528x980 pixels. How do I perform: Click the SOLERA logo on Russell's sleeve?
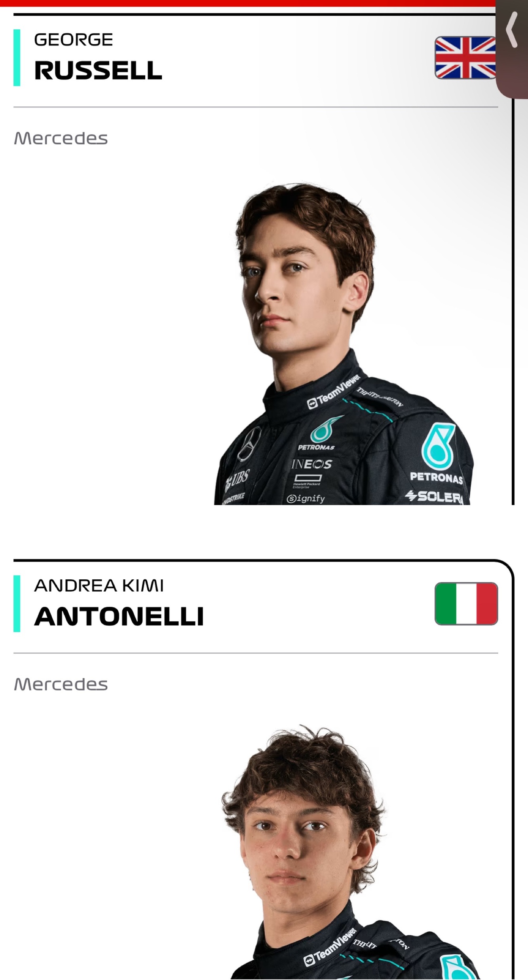pos(434,496)
